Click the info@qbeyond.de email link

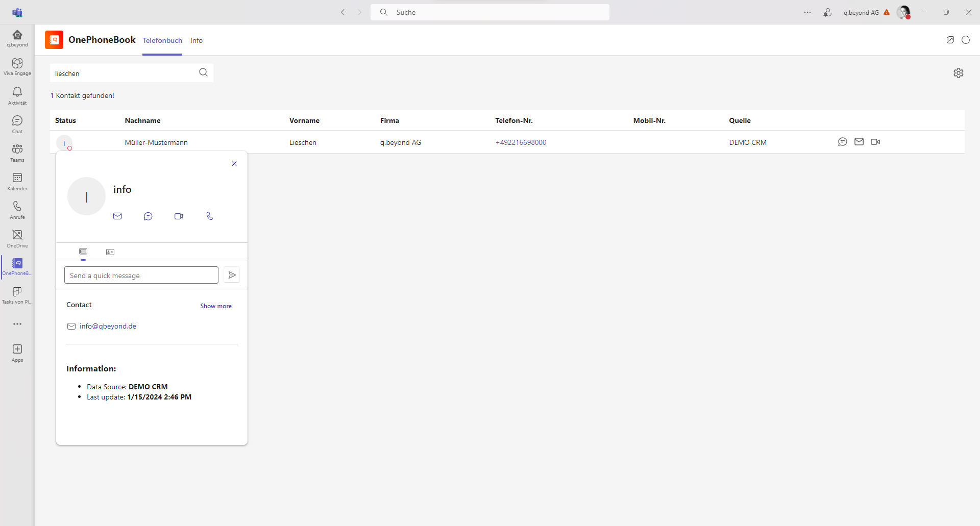pyautogui.click(x=108, y=326)
